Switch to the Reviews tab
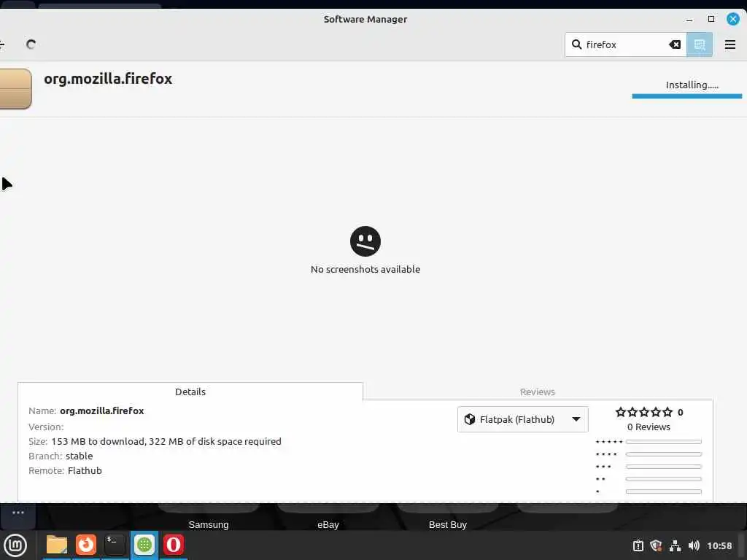 click(x=538, y=392)
